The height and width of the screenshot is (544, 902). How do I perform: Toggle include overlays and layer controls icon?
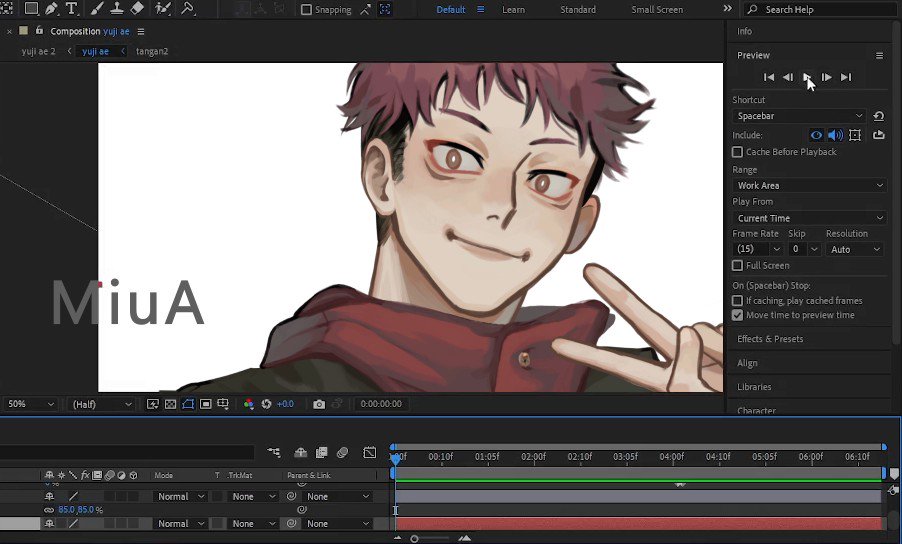click(x=855, y=135)
